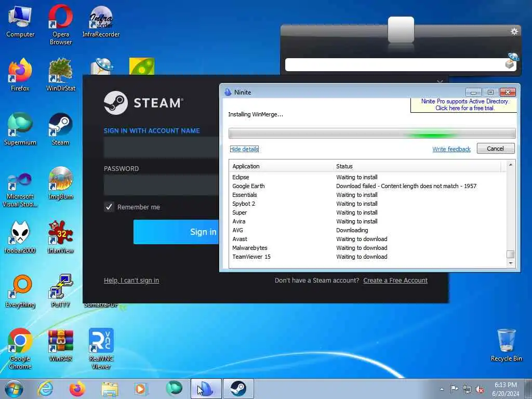Select the Avast row
This screenshot has height=399, width=532.
tap(368, 239)
